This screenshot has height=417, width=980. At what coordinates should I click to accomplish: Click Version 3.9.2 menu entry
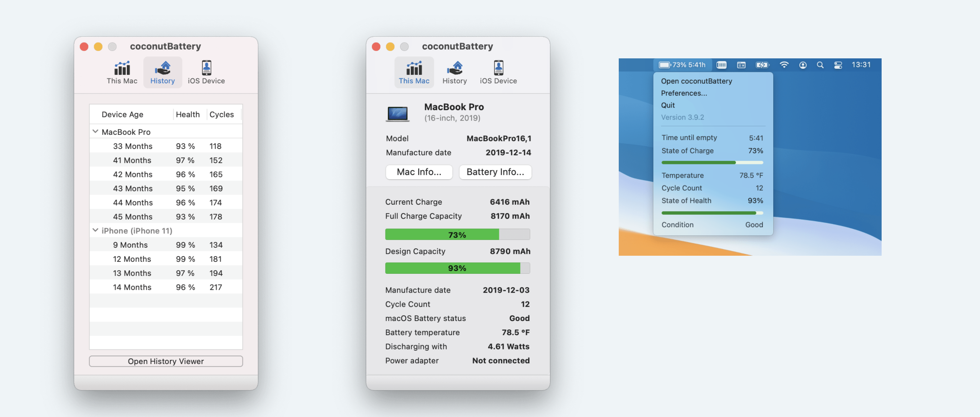click(682, 117)
